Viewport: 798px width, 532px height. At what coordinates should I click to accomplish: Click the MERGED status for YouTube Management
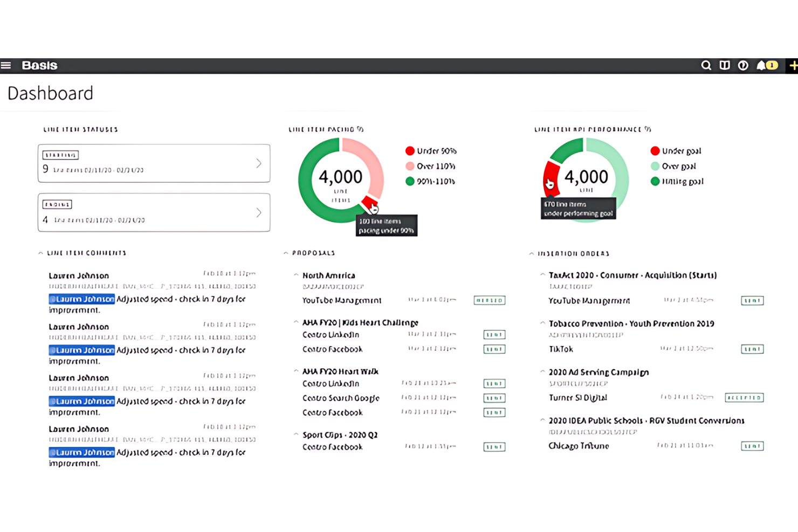[489, 300]
